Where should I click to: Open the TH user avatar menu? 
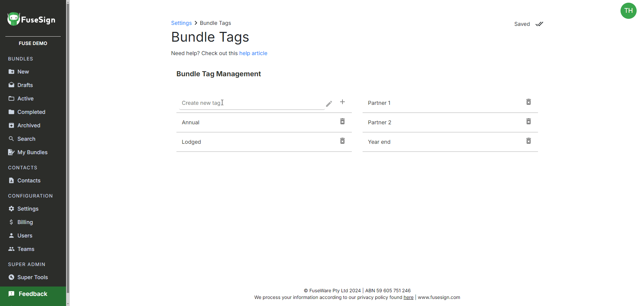(x=628, y=11)
